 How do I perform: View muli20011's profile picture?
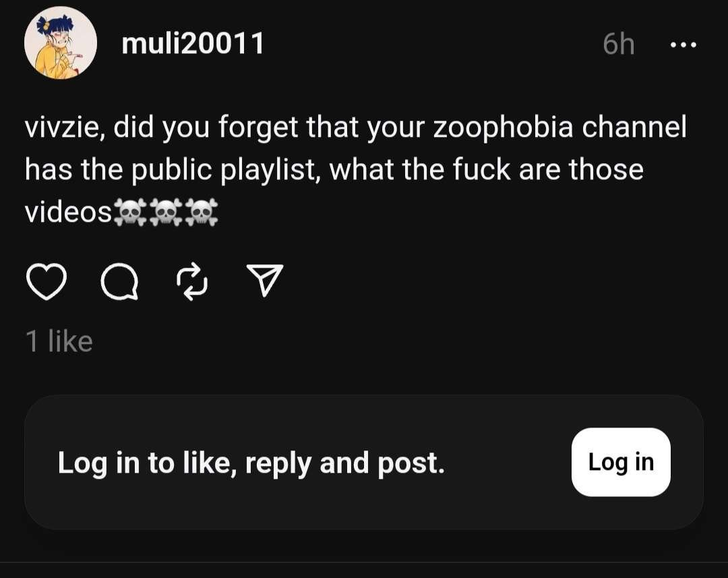61,42
